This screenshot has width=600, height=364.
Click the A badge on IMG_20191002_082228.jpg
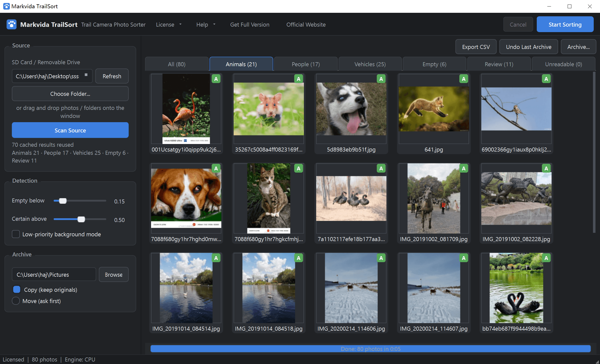546,168
